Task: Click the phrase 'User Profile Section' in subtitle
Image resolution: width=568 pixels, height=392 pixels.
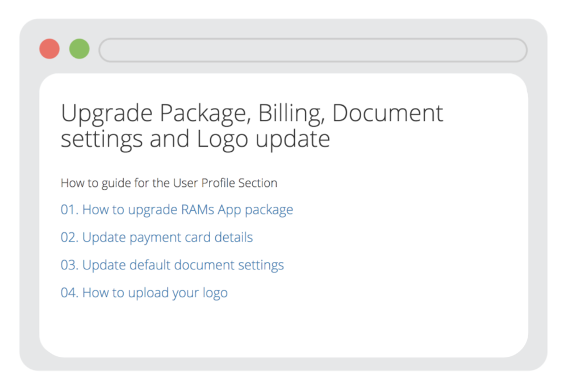Action: [x=225, y=183]
